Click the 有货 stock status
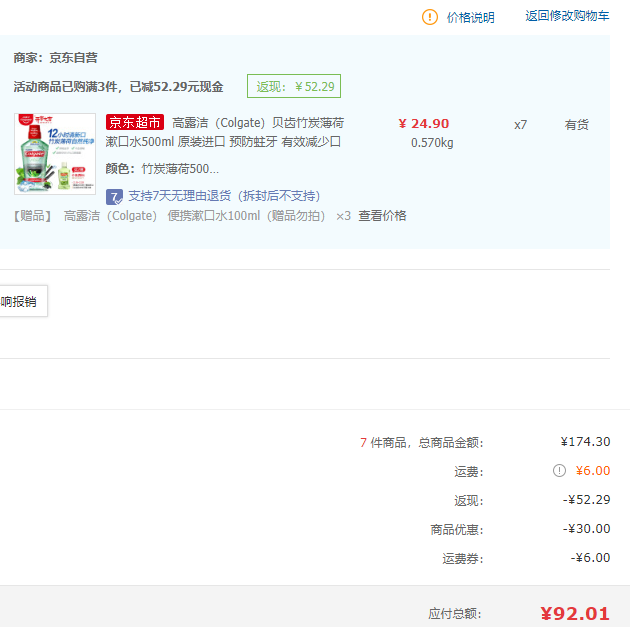The image size is (630, 627). pos(577,125)
